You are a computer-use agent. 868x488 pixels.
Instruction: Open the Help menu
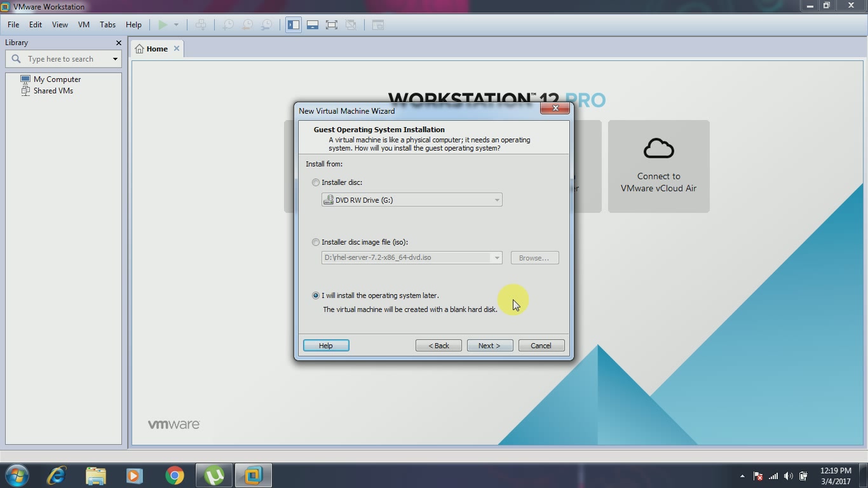point(133,25)
